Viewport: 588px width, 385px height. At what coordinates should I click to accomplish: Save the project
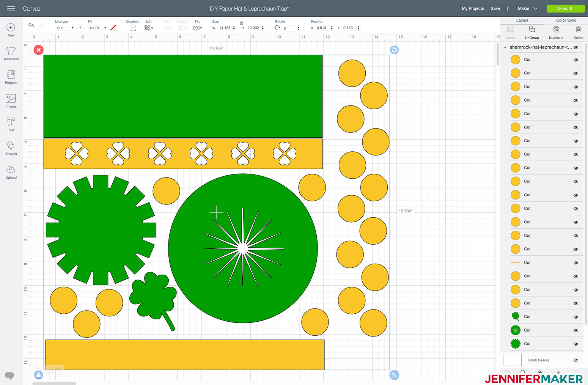pos(495,8)
